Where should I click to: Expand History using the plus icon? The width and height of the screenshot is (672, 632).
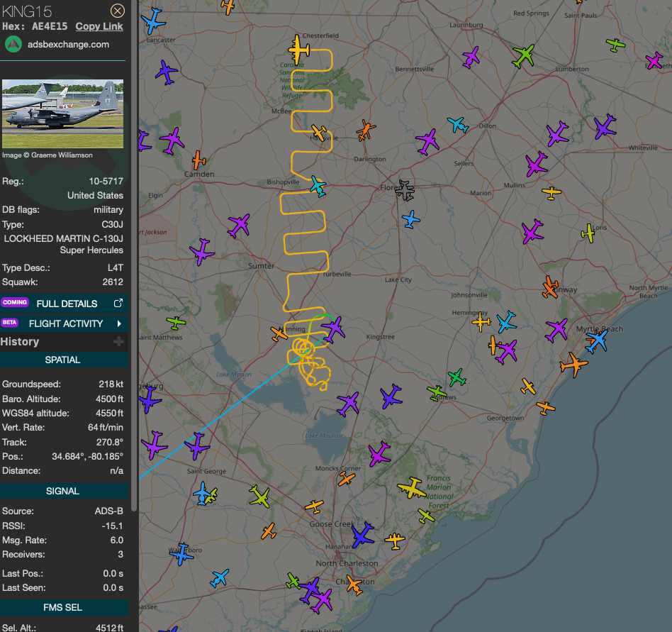pyautogui.click(x=118, y=342)
